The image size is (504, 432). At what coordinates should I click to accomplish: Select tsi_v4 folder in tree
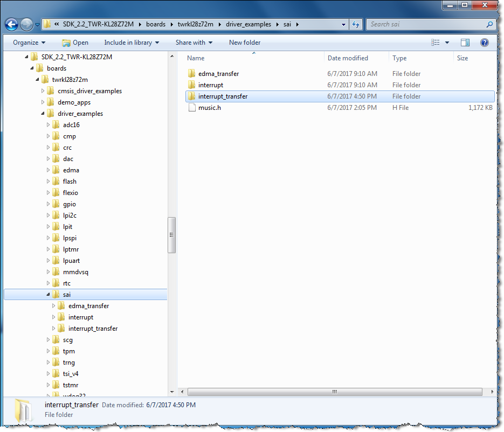point(71,374)
